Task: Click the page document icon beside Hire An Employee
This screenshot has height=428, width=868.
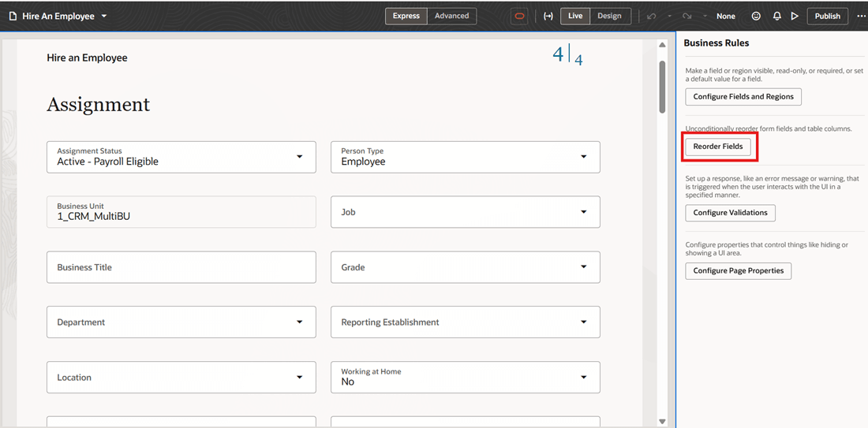Action: pos(13,16)
